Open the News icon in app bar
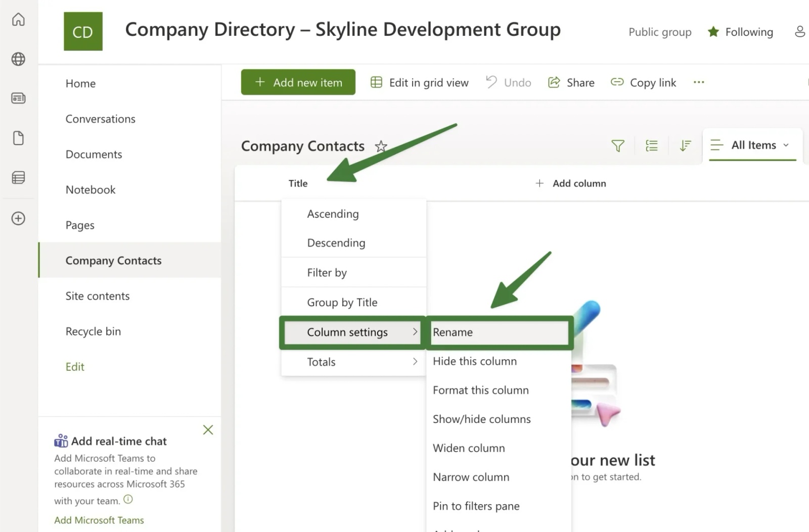The image size is (809, 532). pyautogui.click(x=18, y=98)
